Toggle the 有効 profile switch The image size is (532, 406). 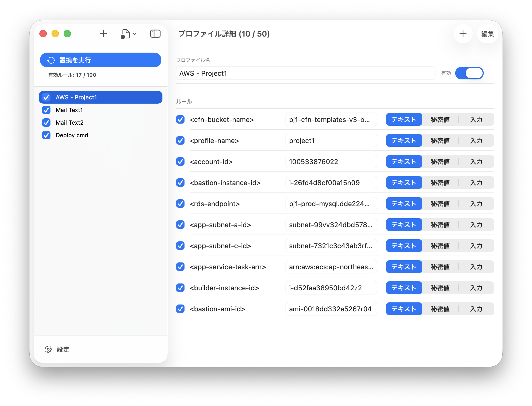pos(469,73)
